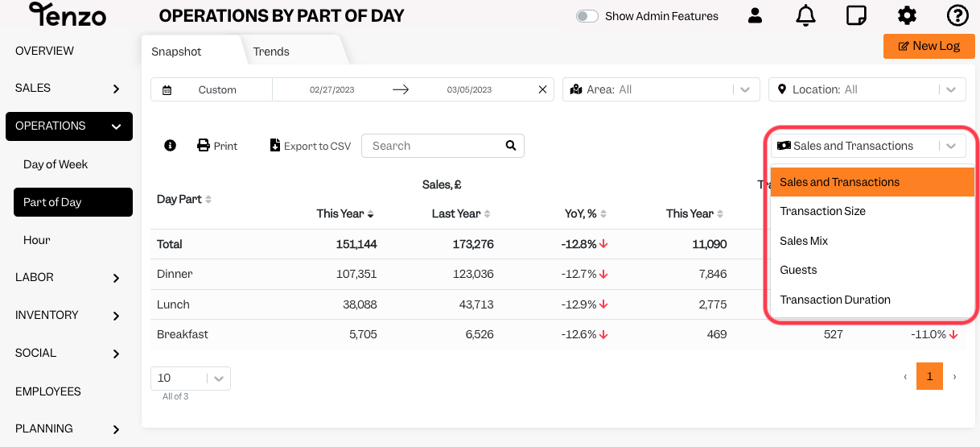Clear the custom date range with X

542,89
